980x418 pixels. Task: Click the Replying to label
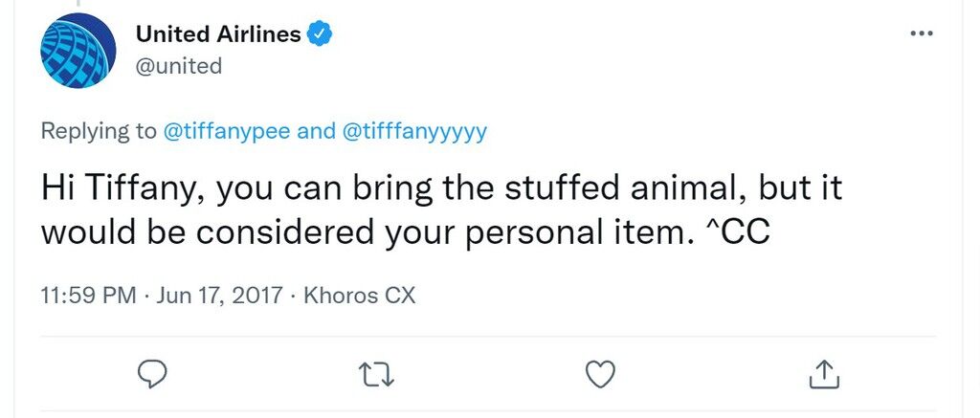point(99,132)
